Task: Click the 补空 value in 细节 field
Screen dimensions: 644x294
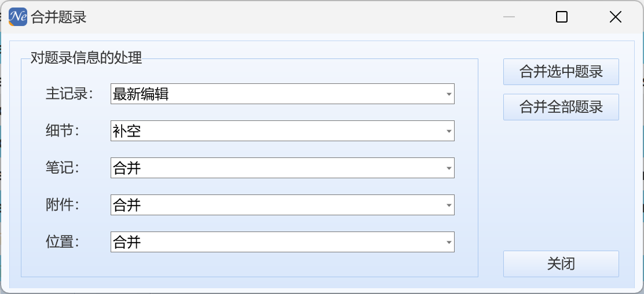Action: pyautogui.click(x=127, y=131)
